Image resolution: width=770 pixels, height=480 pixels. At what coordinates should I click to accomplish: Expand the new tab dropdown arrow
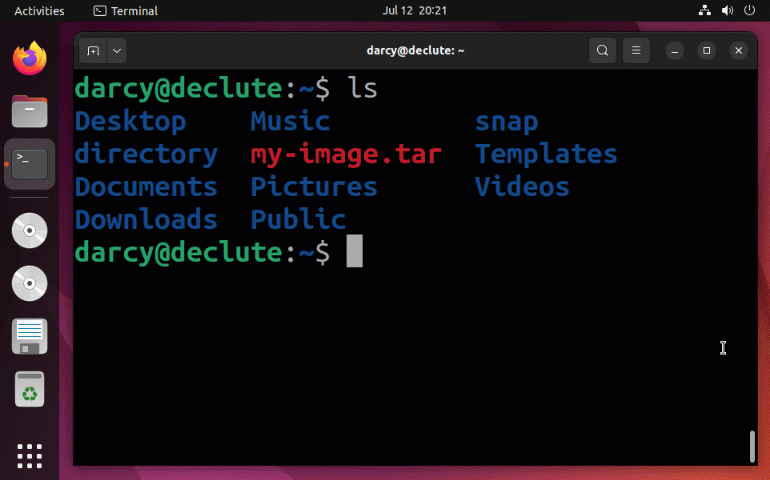117,50
